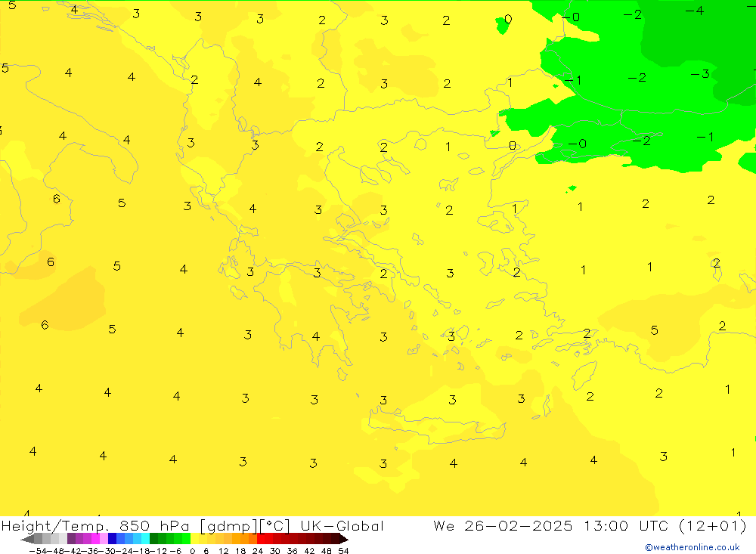Click the 24 label on the legend scale

[x=258, y=551]
